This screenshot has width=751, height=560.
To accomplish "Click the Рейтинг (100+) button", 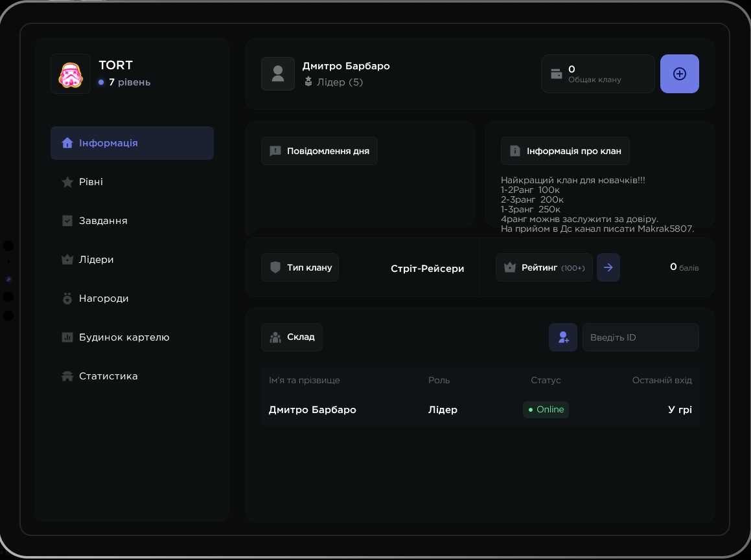I will 544,267.
